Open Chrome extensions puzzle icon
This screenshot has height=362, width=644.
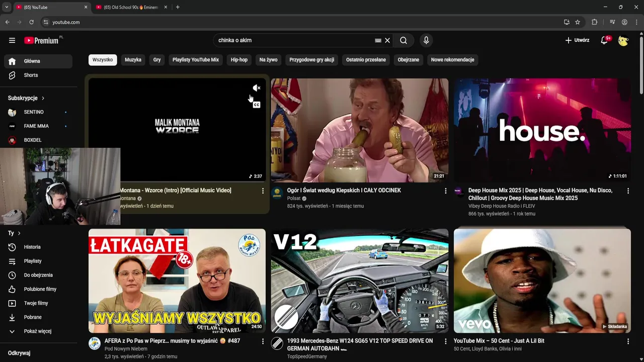click(x=594, y=22)
